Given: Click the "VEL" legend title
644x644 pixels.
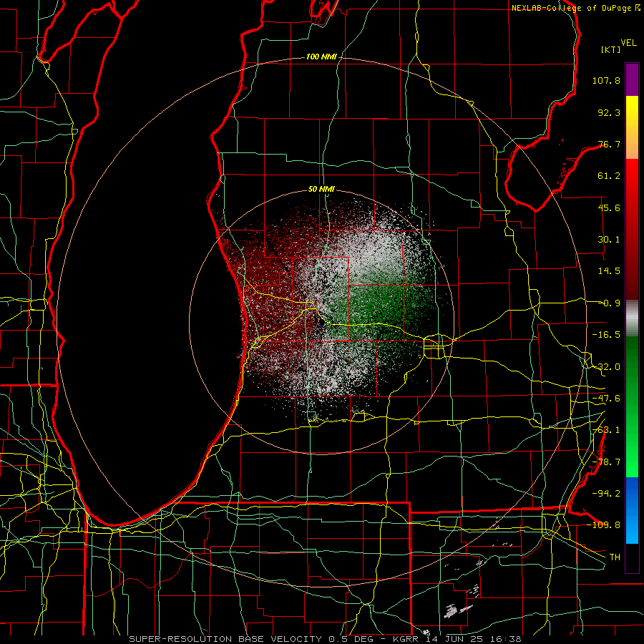Looking at the screenshot, I should point(628,43).
